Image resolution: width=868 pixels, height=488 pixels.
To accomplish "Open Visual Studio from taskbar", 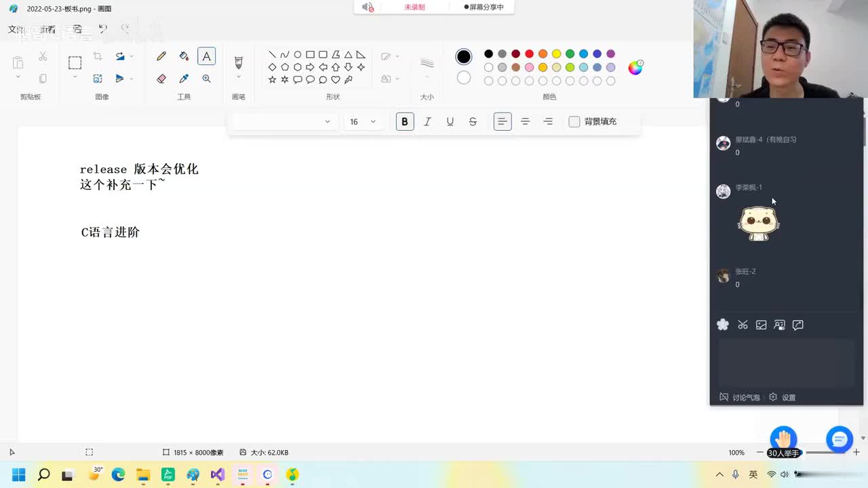I will [x=218, y=474].
